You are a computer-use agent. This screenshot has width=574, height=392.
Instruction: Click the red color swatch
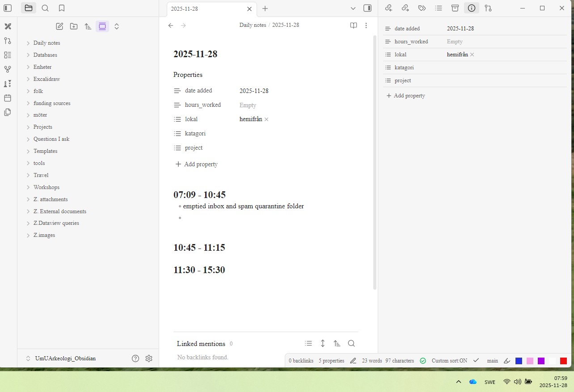[x=563, y=361]
